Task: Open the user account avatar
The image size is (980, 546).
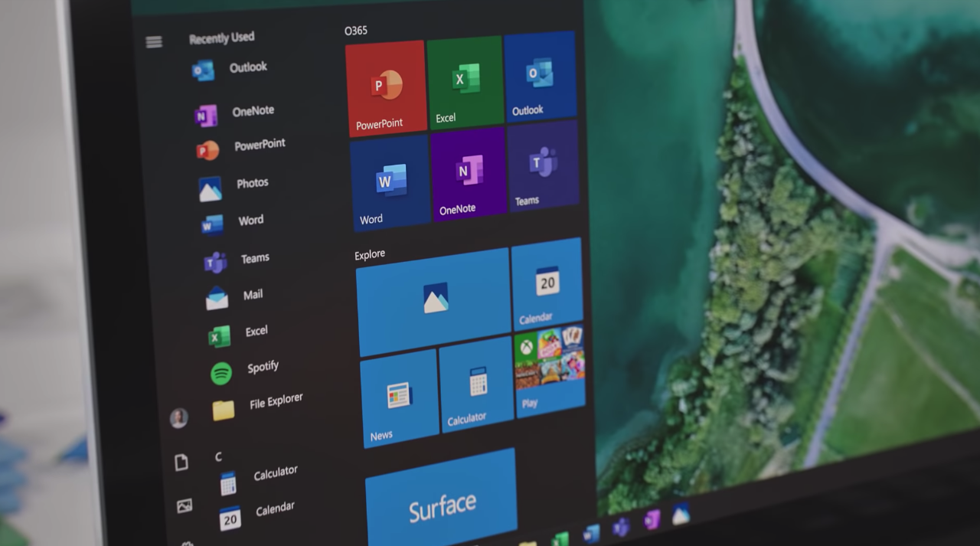Action: click(x=178, y=416)
